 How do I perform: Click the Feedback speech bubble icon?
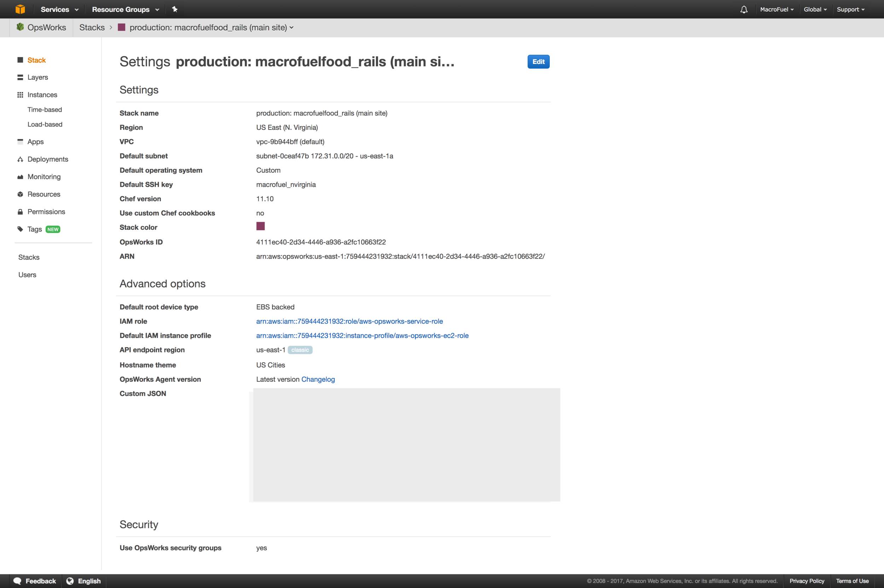click(x=17, y=581)
